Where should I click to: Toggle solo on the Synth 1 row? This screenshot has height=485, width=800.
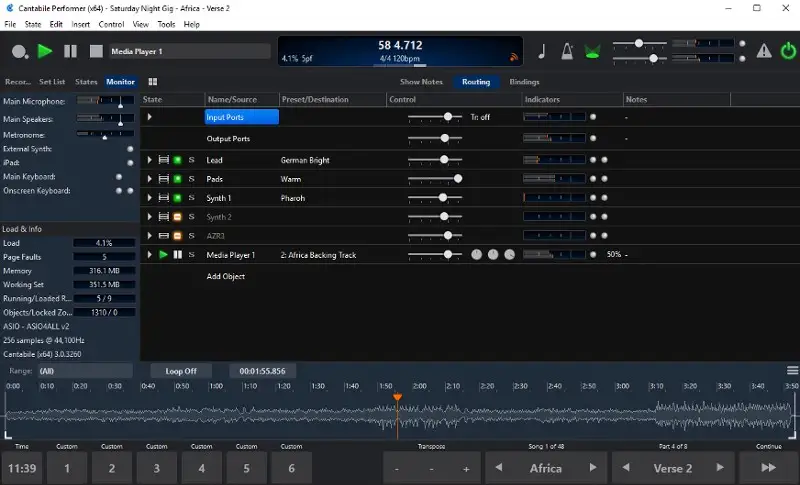191,198
